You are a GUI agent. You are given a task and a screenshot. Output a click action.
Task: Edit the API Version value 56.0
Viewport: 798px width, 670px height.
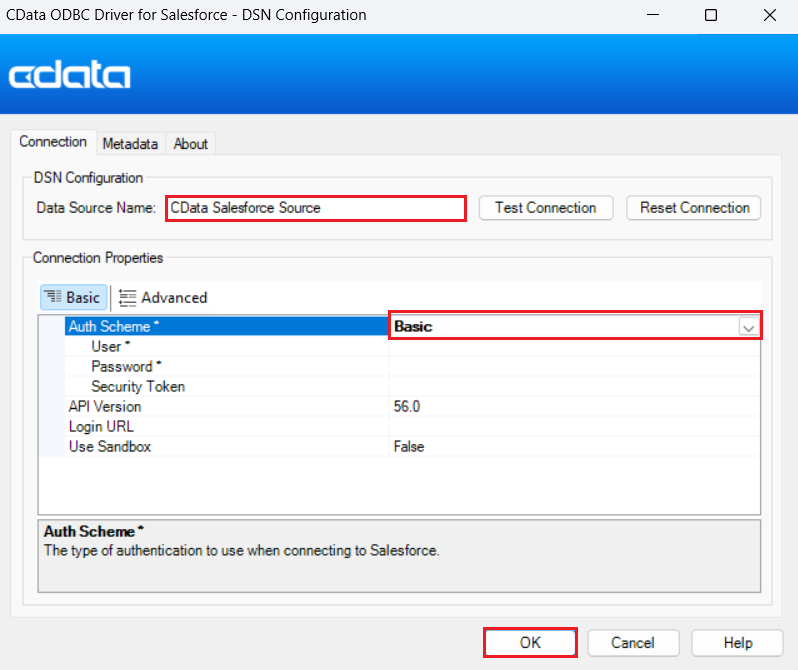574,407
